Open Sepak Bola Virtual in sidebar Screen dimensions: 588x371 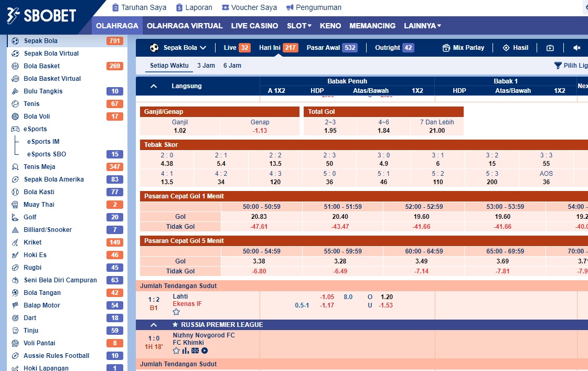(67, 54)
